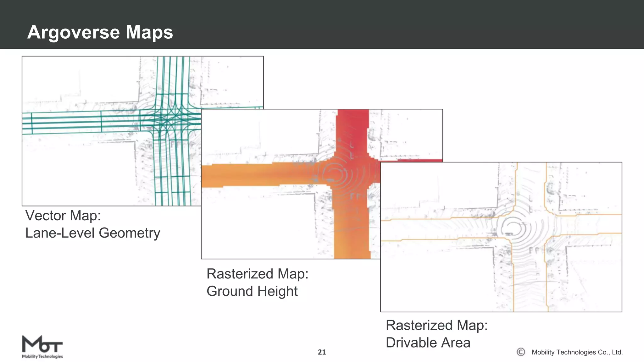Viewport: 644px width, 362px height.
Task: Click "Mobility Technologies Co., Ltd." footer text
Action: 577,352
